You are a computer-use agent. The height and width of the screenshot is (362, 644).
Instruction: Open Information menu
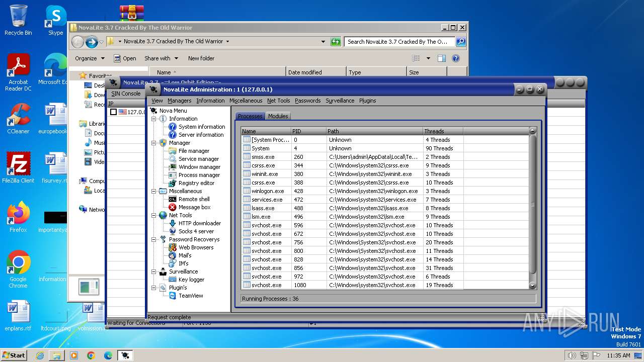[210, 101]
